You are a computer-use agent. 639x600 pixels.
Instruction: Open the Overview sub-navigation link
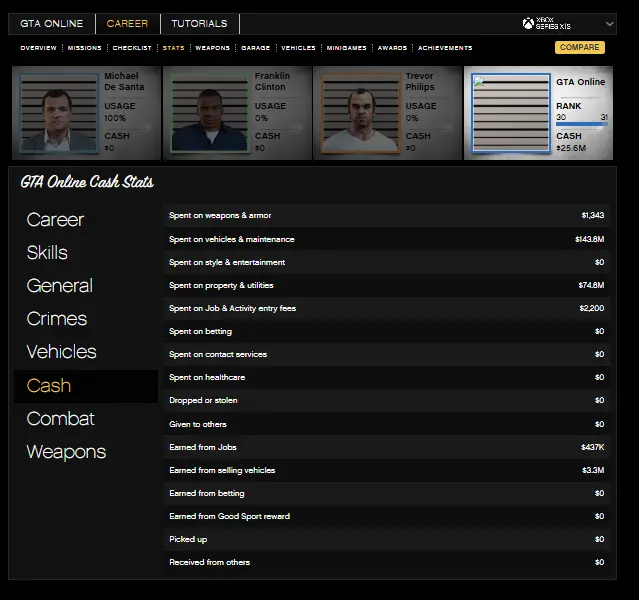coord(38,48)
